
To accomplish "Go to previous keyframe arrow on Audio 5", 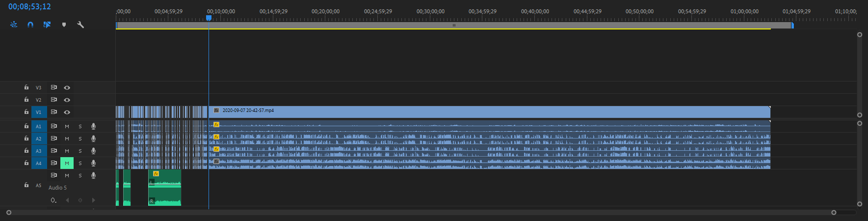I will (67, 200).
